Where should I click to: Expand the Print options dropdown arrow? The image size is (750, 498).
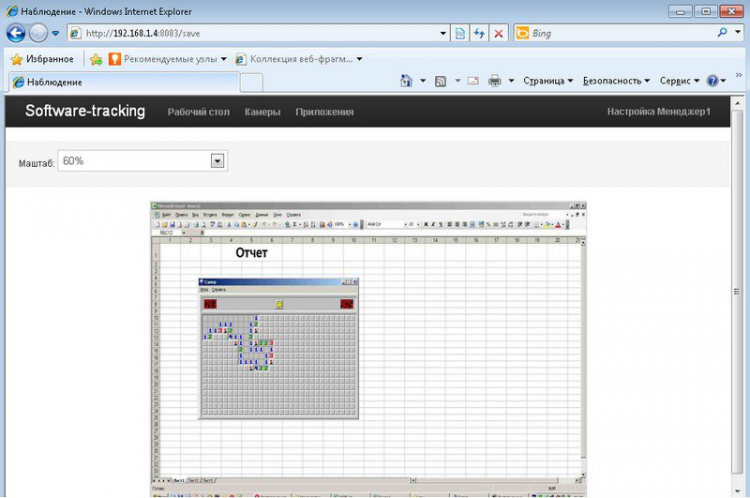coord(511,81)
